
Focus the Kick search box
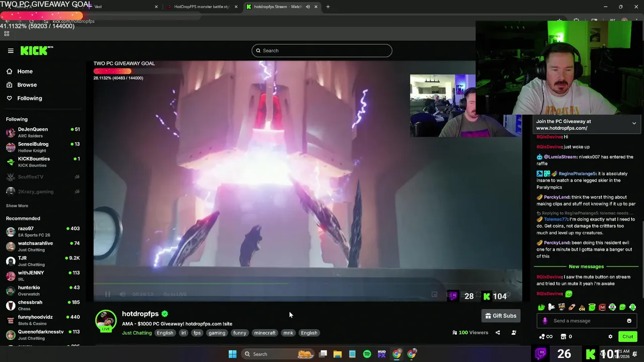pos(322,50)
